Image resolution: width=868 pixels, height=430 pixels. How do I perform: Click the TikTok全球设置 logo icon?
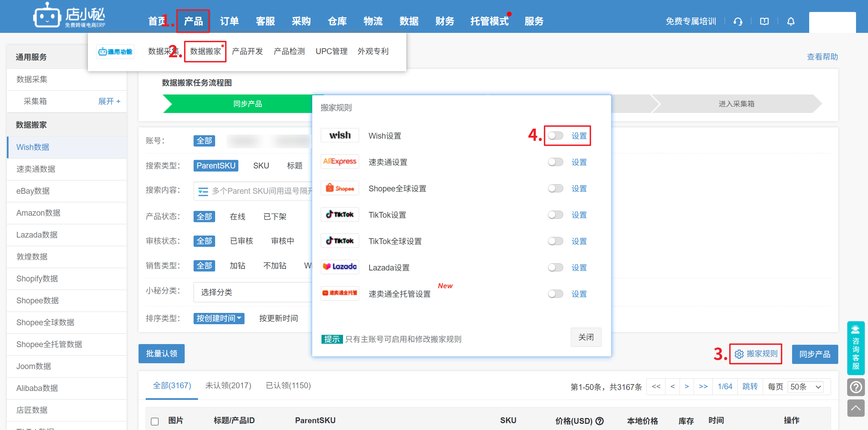(x=340, y=241)
